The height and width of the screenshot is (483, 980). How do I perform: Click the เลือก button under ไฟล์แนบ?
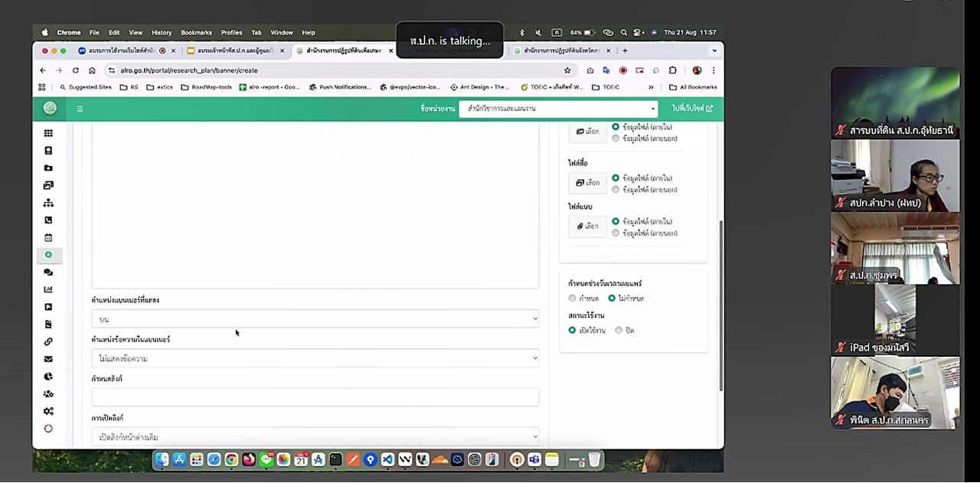(587, 227)
